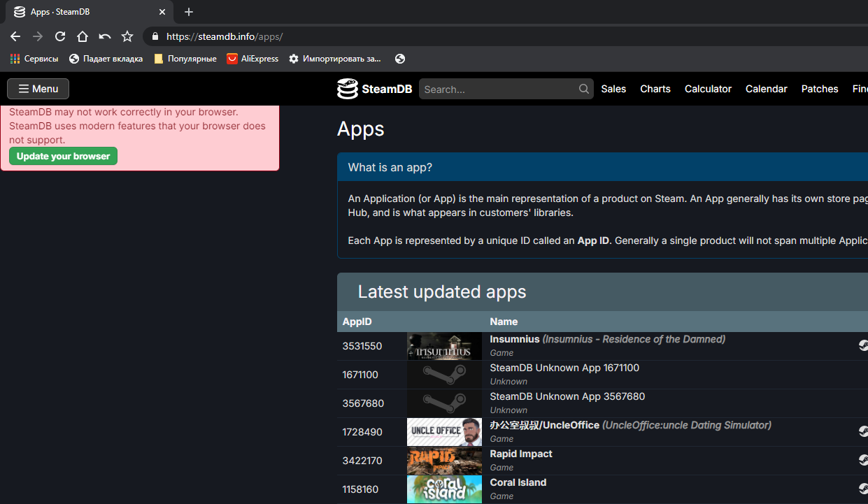Click AppID 3422170

[362, 461]
